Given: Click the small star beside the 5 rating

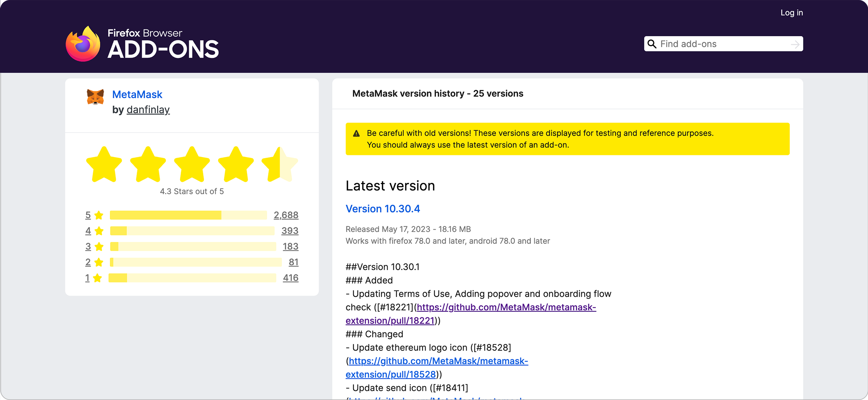Looking at the screenshot, I should (x=99, y=215).
